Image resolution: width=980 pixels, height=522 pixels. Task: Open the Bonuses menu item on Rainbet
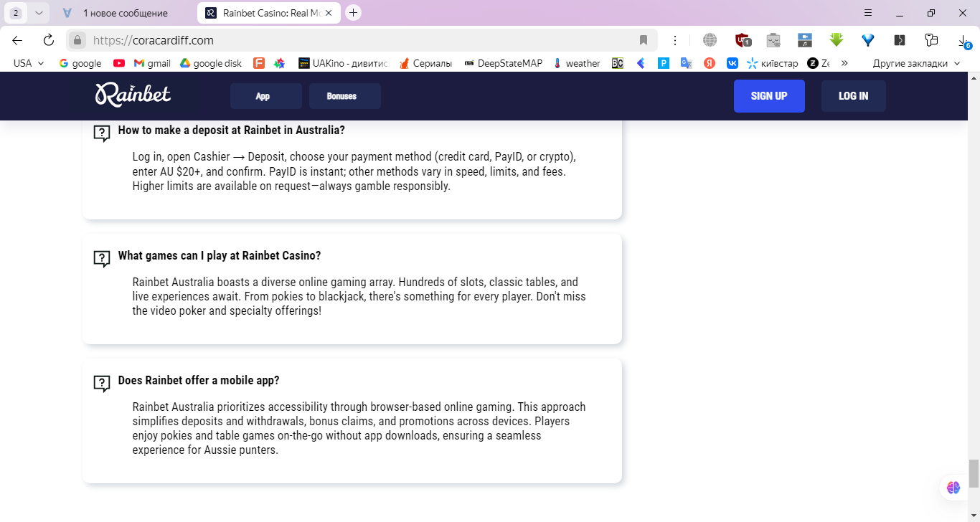[x=345, y=96]
